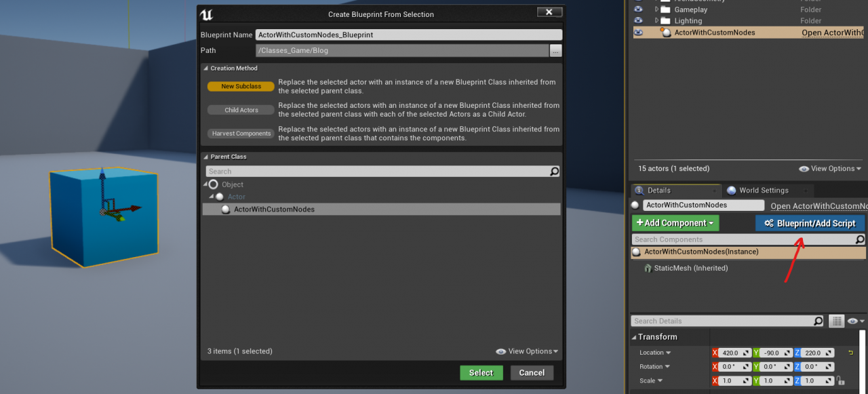Viewport: 868px width, 394px height.
Task: Expand the Lighting folder in outliner
Action: coord(657,21)
